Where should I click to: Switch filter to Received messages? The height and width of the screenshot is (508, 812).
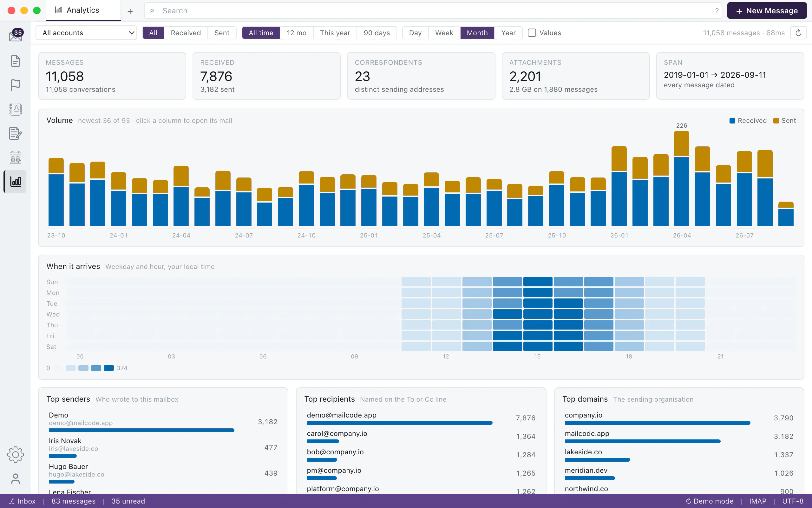point(186,33)
